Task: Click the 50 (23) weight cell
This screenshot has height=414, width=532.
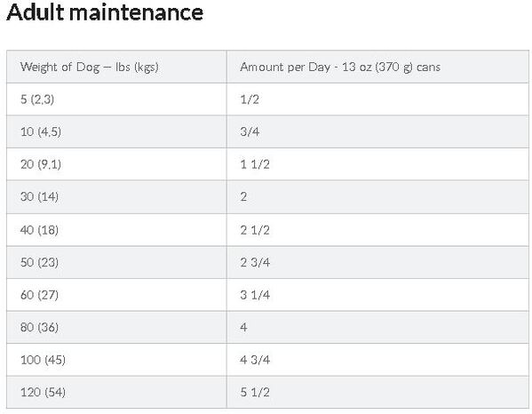Action: [x=116, y=262]
